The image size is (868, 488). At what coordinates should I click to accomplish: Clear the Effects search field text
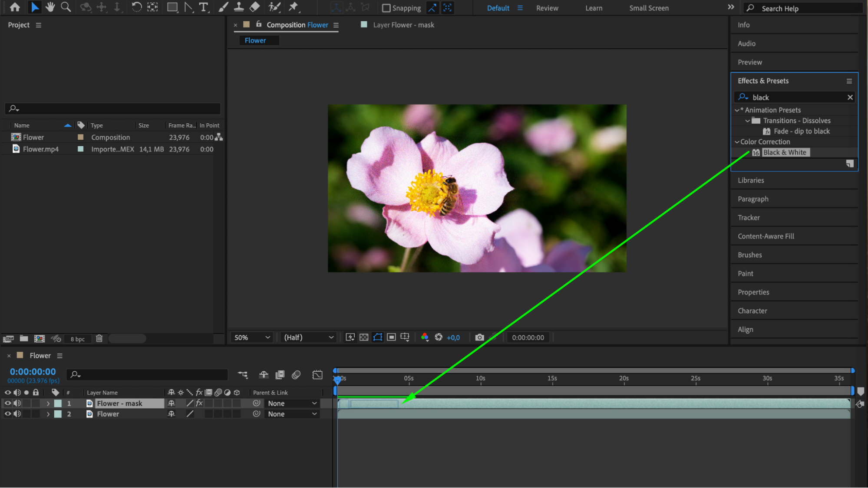[x=850, y=98]
